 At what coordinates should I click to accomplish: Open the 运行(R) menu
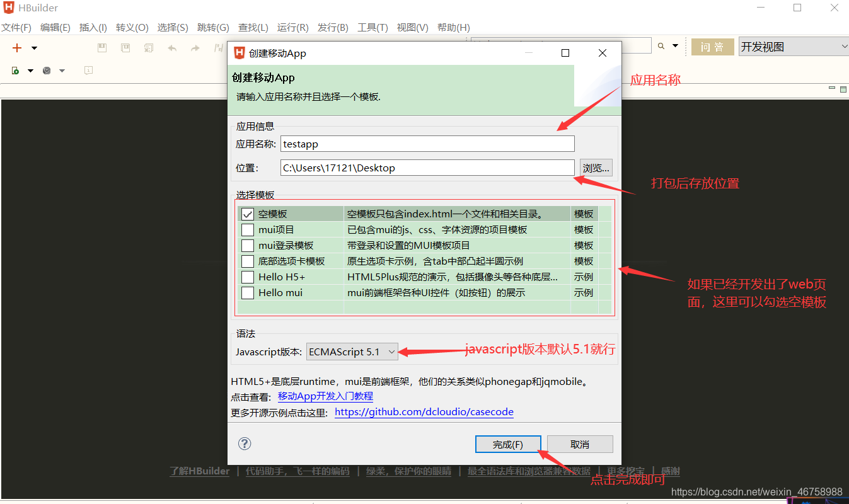[x=293, y=28]
